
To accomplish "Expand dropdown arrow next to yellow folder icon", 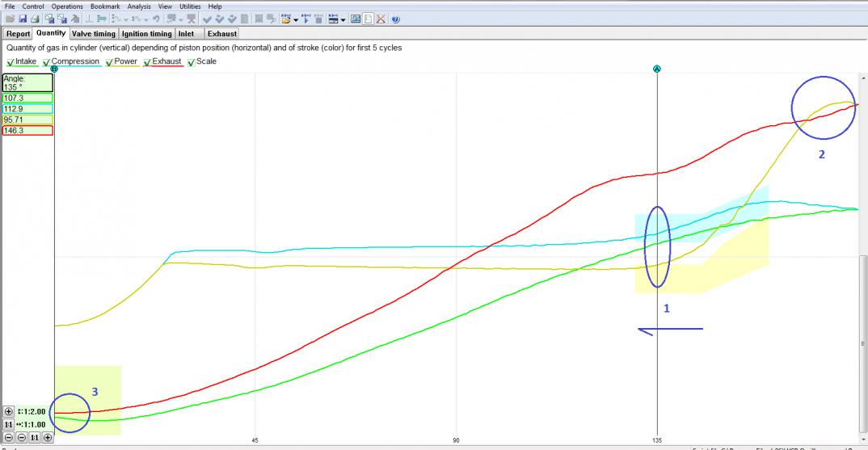I will (x=297, y=19).
